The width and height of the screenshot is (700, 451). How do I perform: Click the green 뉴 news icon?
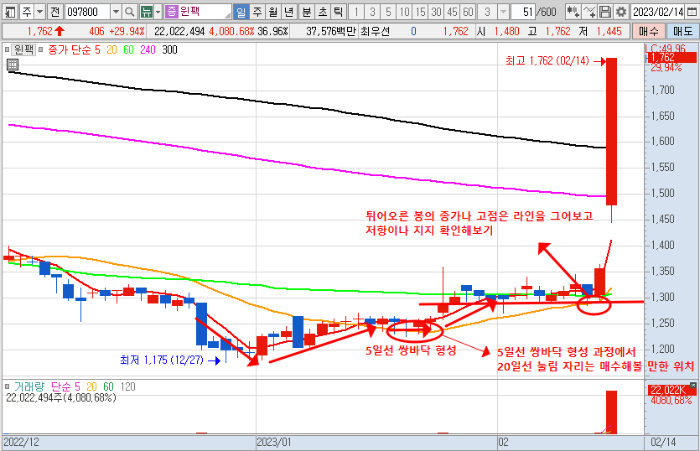[146, 12]
